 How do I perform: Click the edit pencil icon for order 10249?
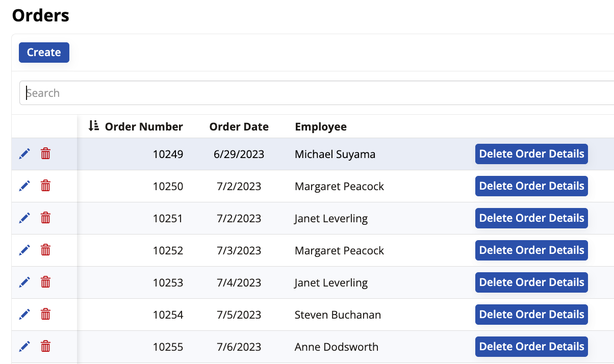pyautogui.click(x=24, y=153)
